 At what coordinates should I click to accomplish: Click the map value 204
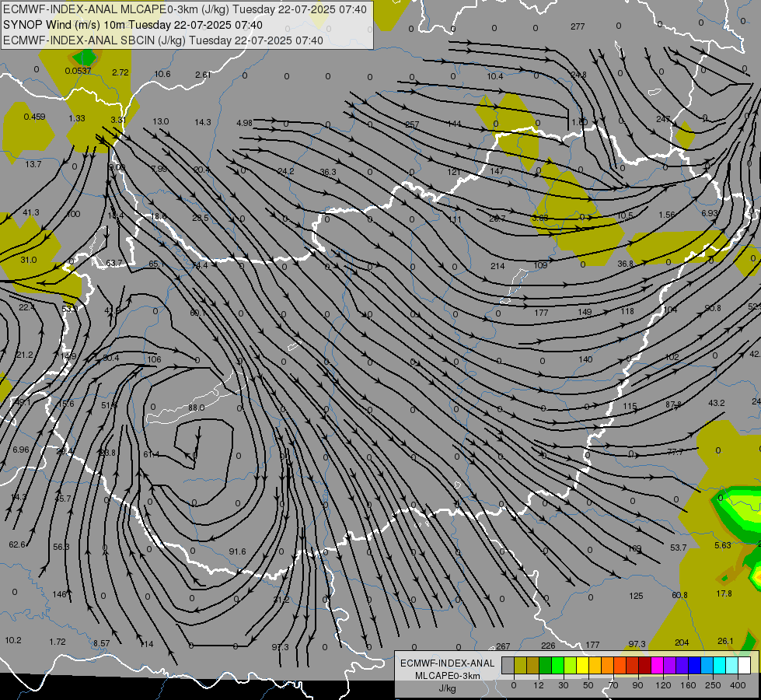(682, 642)
